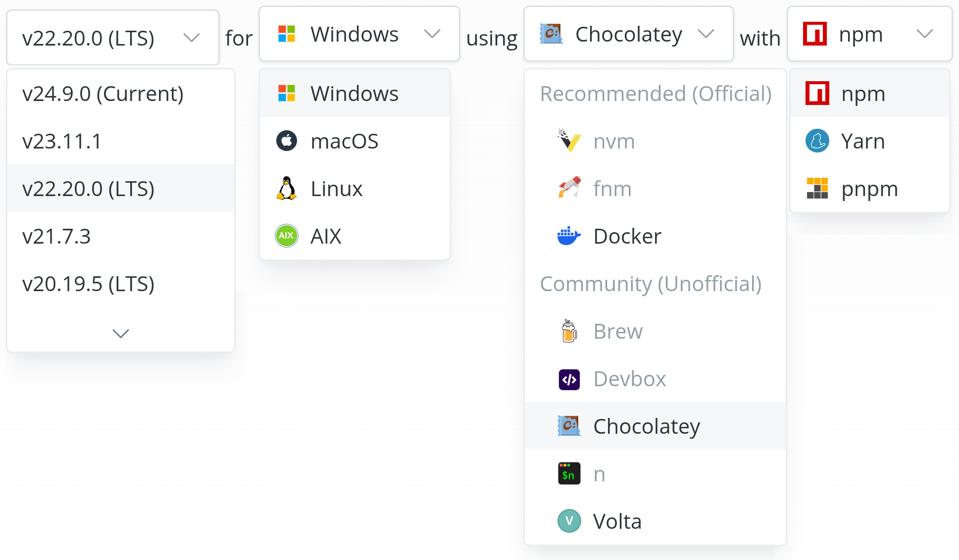Select v24.9.0 (Current) from version list
The image size is (959, 560).
click(x=103, y=94)
